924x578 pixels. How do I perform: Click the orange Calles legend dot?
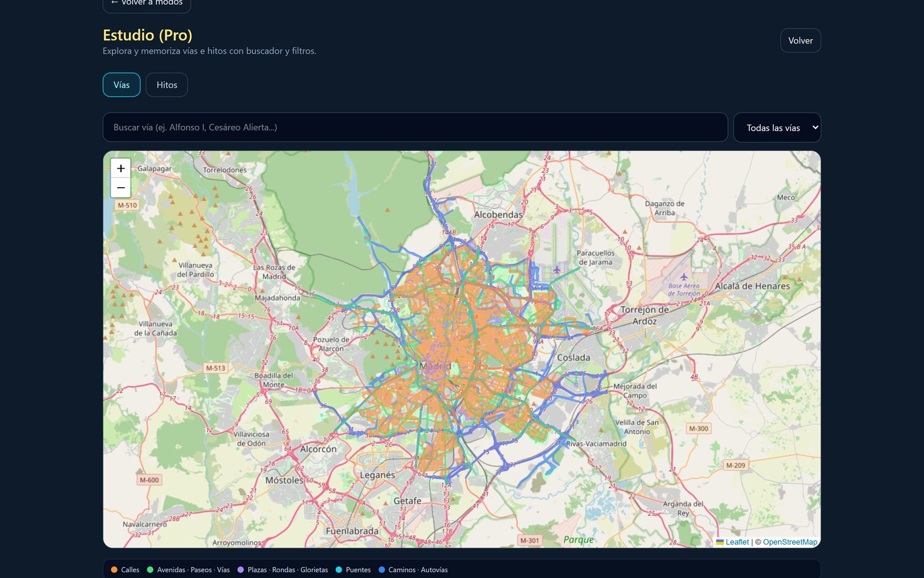click(114, 570)
